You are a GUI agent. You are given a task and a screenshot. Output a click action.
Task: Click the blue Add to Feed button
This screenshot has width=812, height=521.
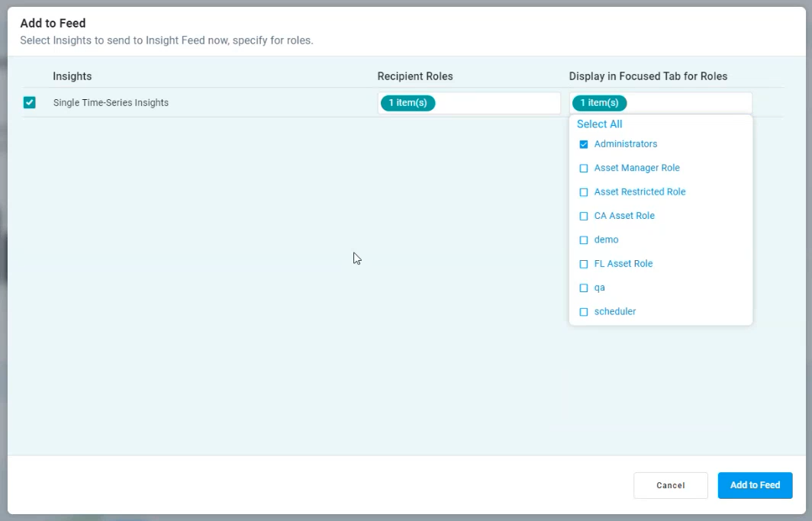tap(755, 485)
